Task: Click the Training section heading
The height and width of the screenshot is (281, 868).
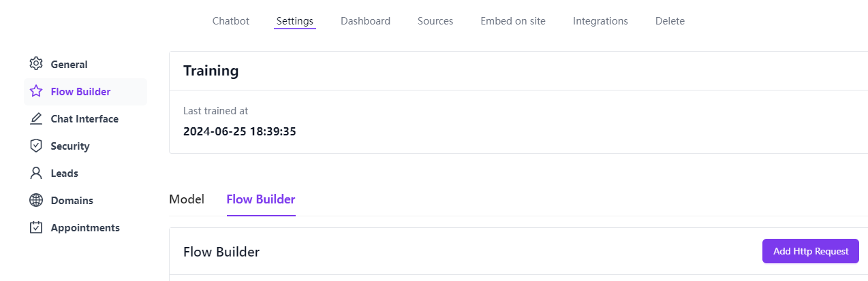Action: click(x=211, y=71)
